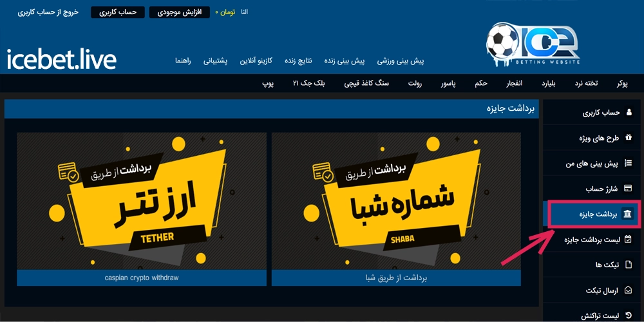644x322 pixels.
Task: Click the calendar check icon beside لیست برداشت جایزه
Action: point(627,239)
